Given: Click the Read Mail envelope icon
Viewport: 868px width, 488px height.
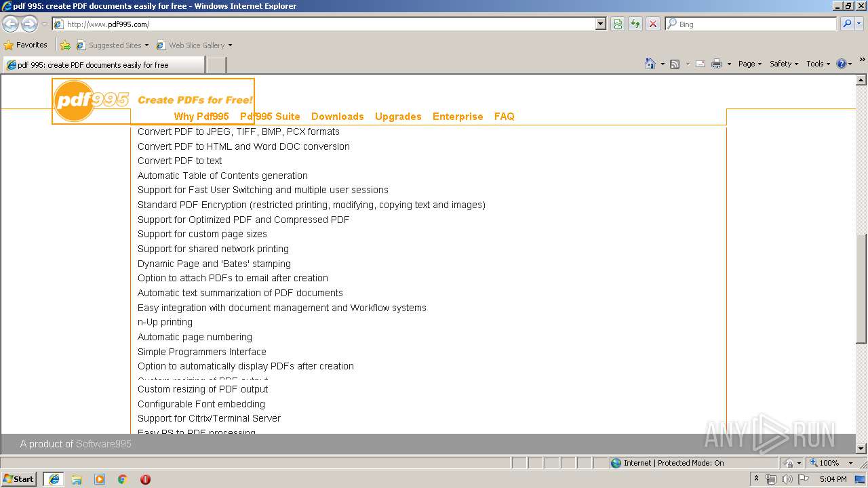Looking at the screenshot, I should 701,64.
